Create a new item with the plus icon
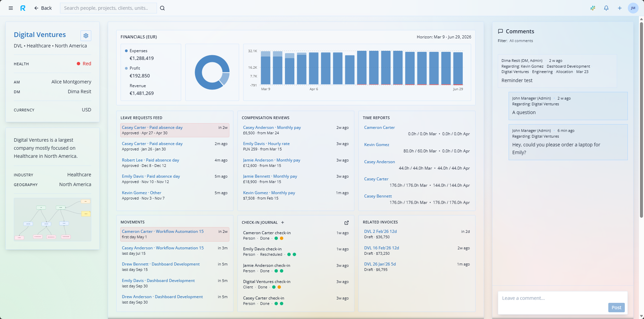 pyautogui.click(x=619, y=8)
